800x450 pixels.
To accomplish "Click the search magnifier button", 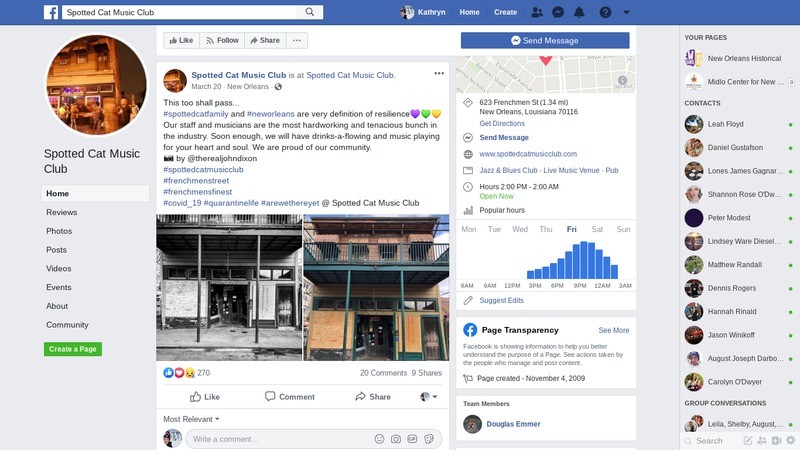I will click(310, 12).
